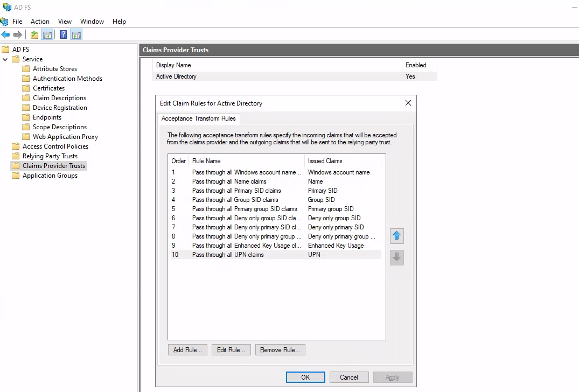Click the Attribute Stores folder icon
Viewport: 579px width, 392px height.
pos(26,69)
